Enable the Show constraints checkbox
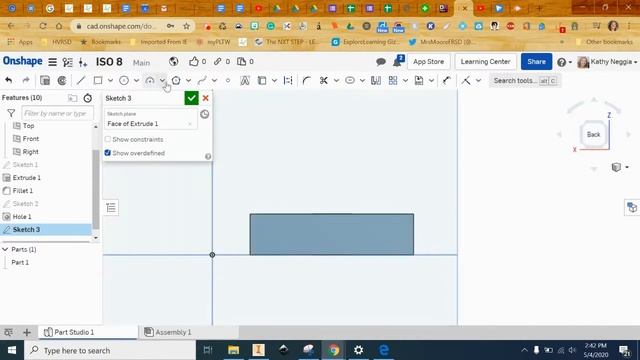This screenshot has width=640, height=360. (x=108, y=139)
